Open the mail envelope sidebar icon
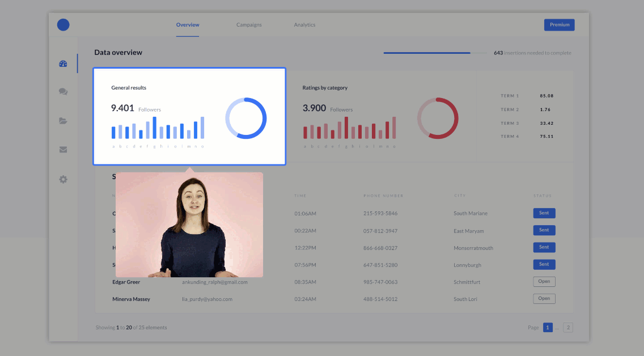 pyautogui.click(x=63, y=150)
